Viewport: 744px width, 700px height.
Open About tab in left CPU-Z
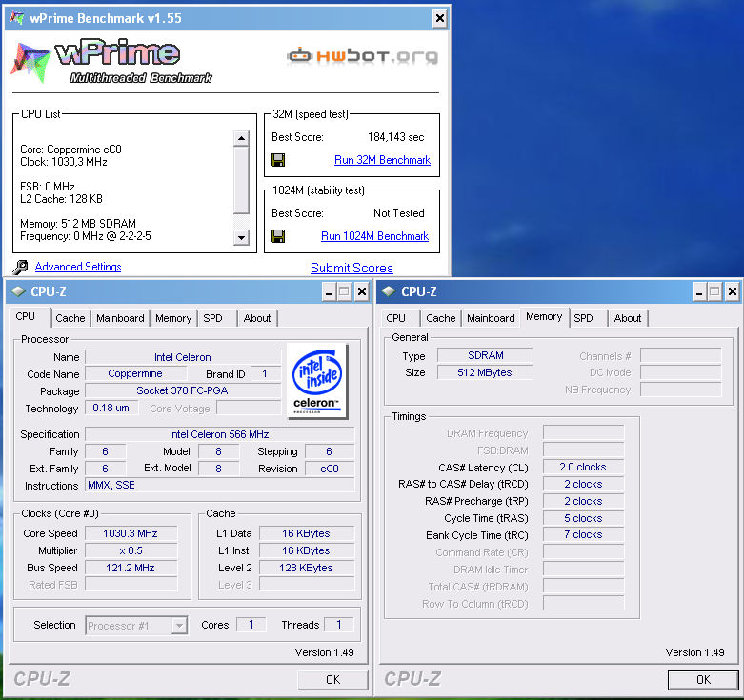257,318
